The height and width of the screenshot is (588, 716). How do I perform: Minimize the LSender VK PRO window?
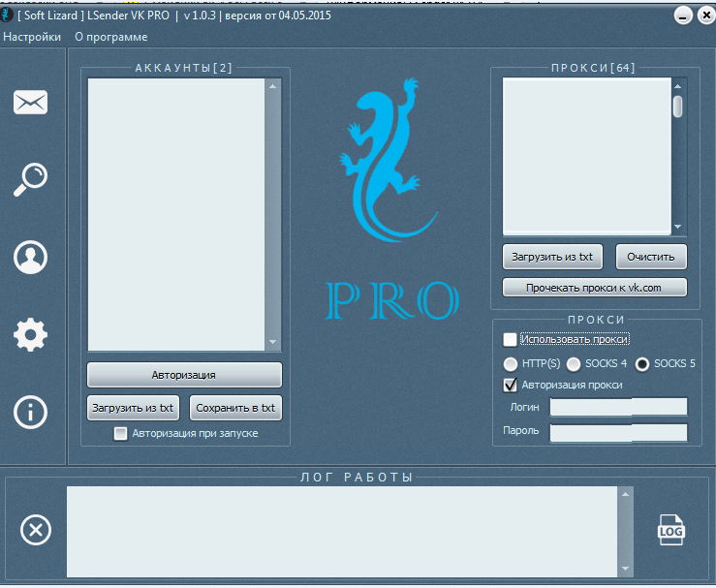683,15
